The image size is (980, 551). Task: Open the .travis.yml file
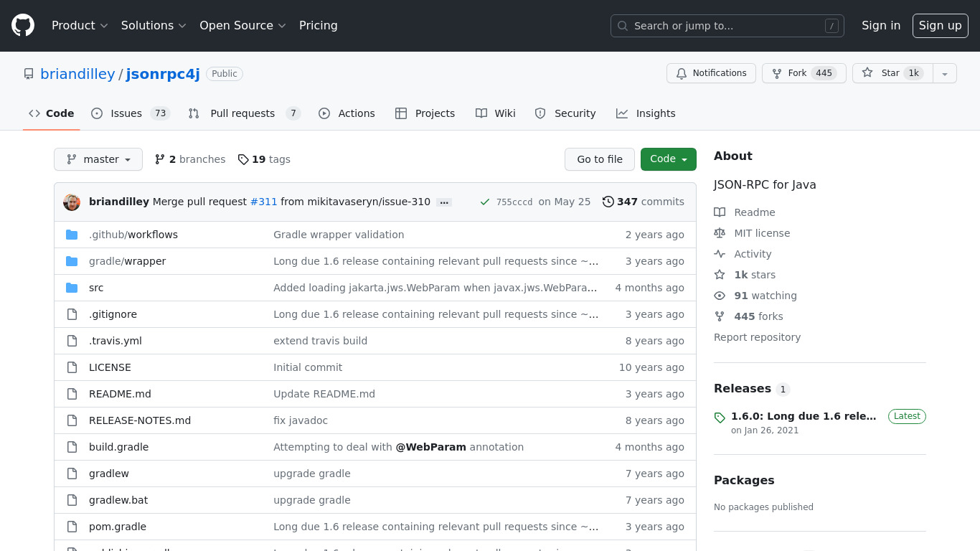point(116,341)
